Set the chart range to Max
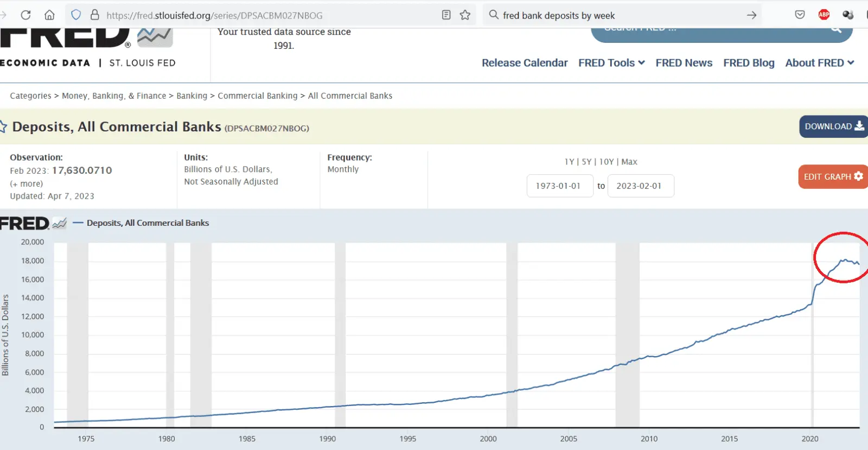Image resolution: width=868 pixels, height=450 pixels. [629, 162]
